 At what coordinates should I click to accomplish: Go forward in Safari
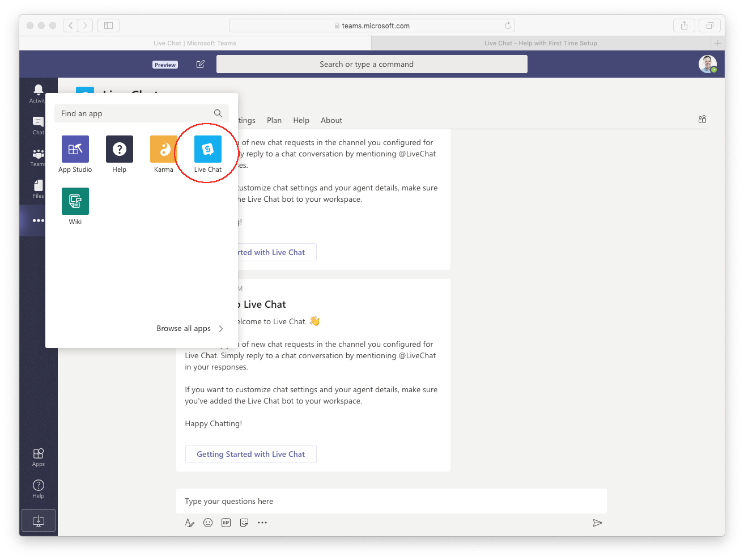pos(86,26)
